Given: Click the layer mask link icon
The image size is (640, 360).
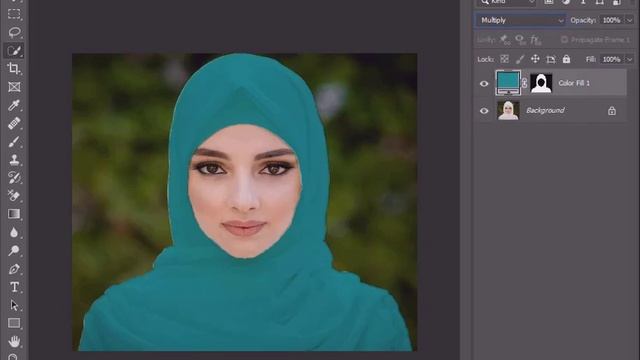Looking at the screenshot, I should pyautogui.click(x=524, y=83).
